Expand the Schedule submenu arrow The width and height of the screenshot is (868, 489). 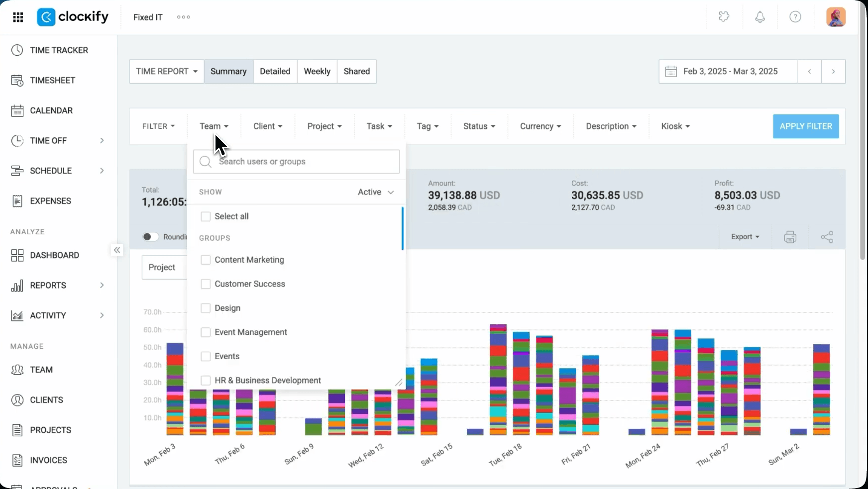[102, 171]
